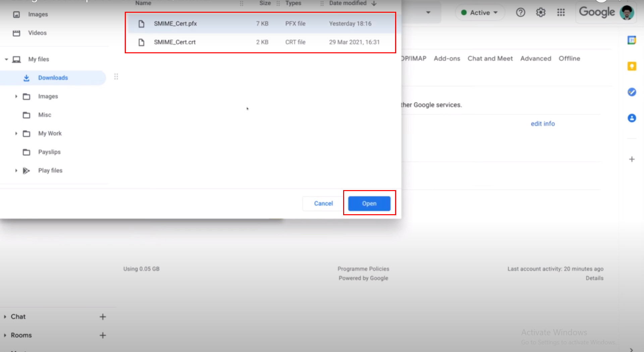
Task: Expand the Play files folder
Action: pos(16,171)
